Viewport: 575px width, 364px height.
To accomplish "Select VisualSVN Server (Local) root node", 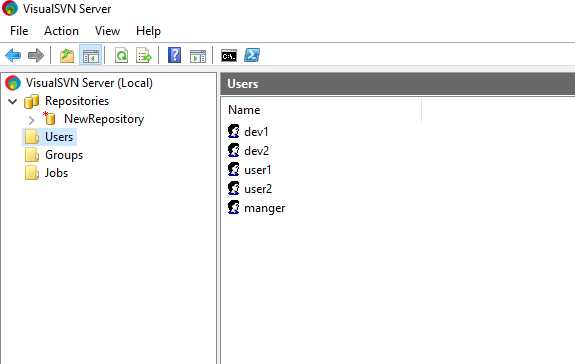I will click(x=89, y=83).
